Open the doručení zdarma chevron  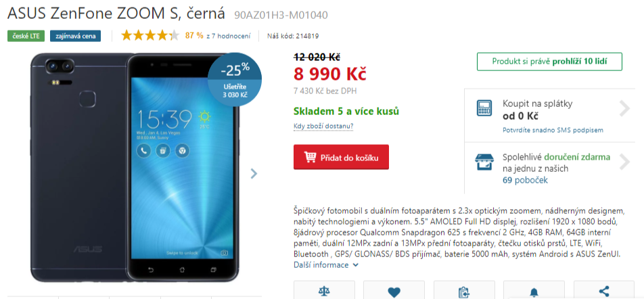pos(624,162)
